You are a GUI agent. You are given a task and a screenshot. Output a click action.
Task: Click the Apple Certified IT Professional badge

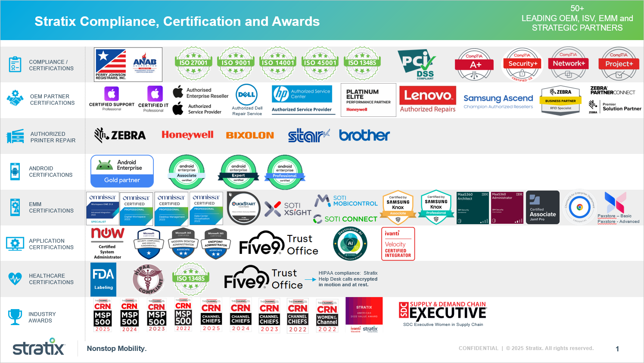pyautogui.click(x=154, y=99)
